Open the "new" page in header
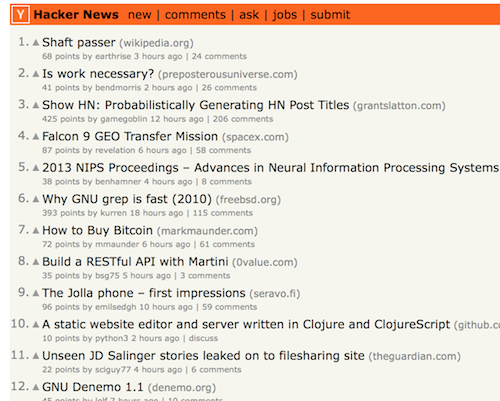The image size is (500, 401). pyautogui.click(x=140, y=15)
